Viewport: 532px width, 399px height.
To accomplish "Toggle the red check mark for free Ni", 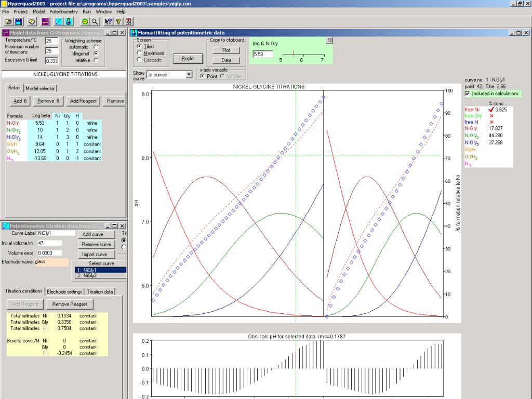I will click(491, 109).
